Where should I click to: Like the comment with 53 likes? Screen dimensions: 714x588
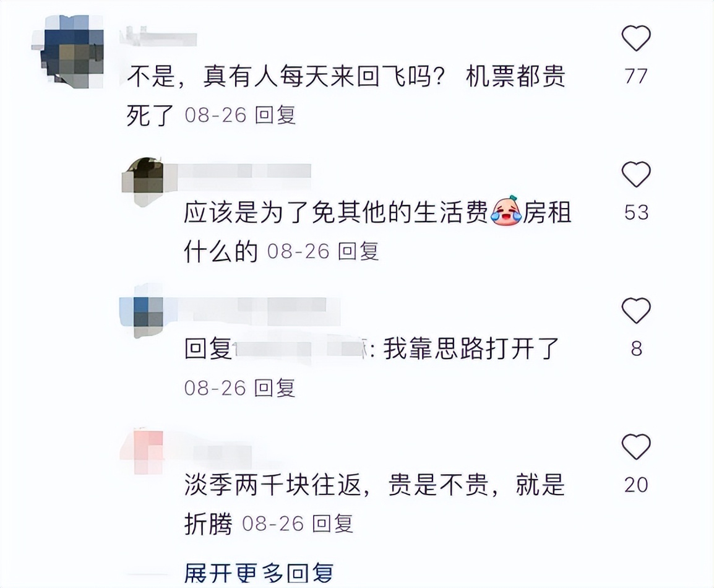click(x=636, y=175)
